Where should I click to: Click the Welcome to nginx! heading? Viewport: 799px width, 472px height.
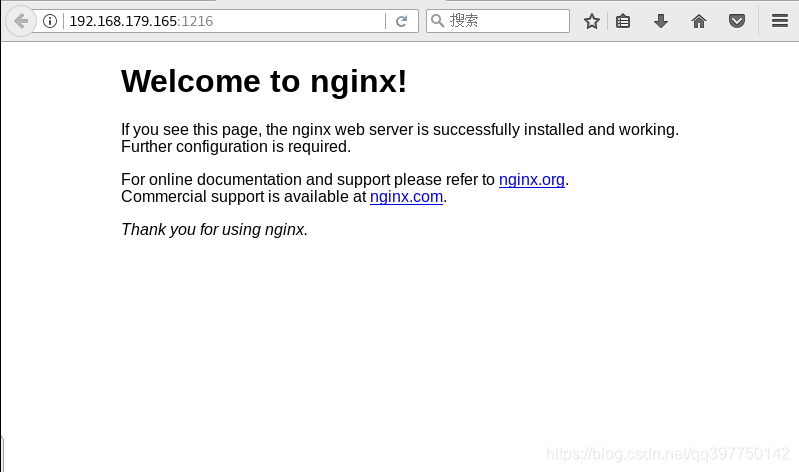click(x=264, y=81)
